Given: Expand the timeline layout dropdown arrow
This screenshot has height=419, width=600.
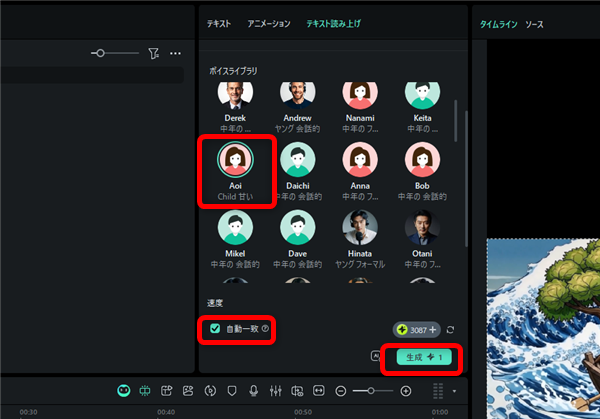Looking at the screenshot, I should [x=454, y=391].
